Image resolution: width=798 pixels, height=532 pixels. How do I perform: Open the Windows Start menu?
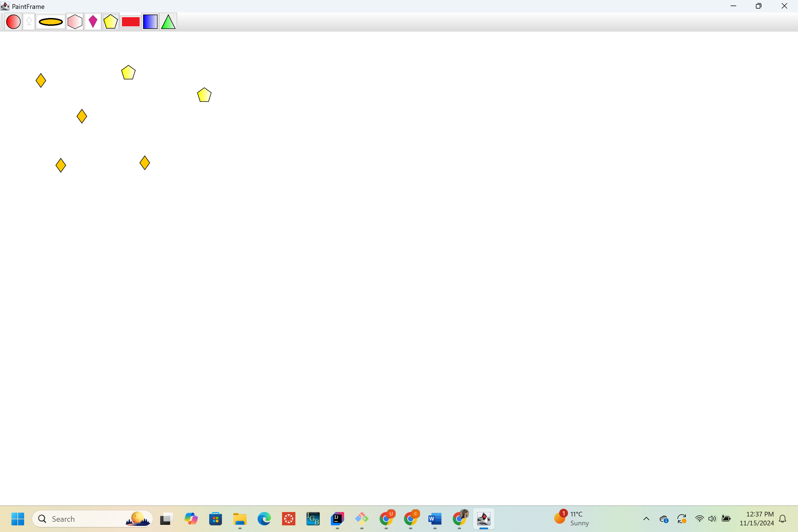tap(18, 519)
